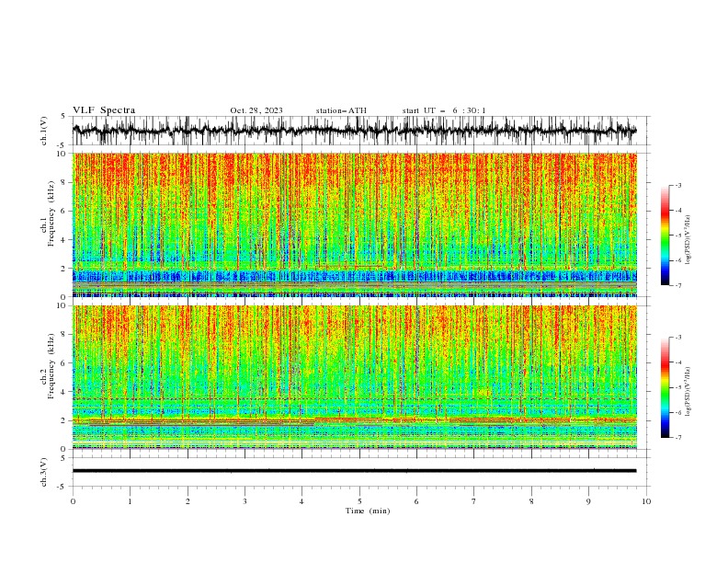Click the "ch.3(V)" axis label
728x563 pixels.
[44, 472]
